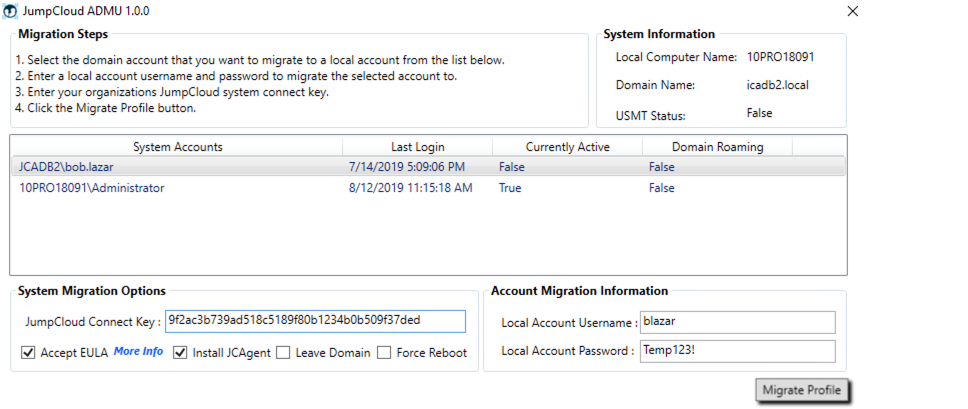Enable the Leave Domain checkbox
The height and width of the screenshot is (409, 968).
[x=283, y=353]
